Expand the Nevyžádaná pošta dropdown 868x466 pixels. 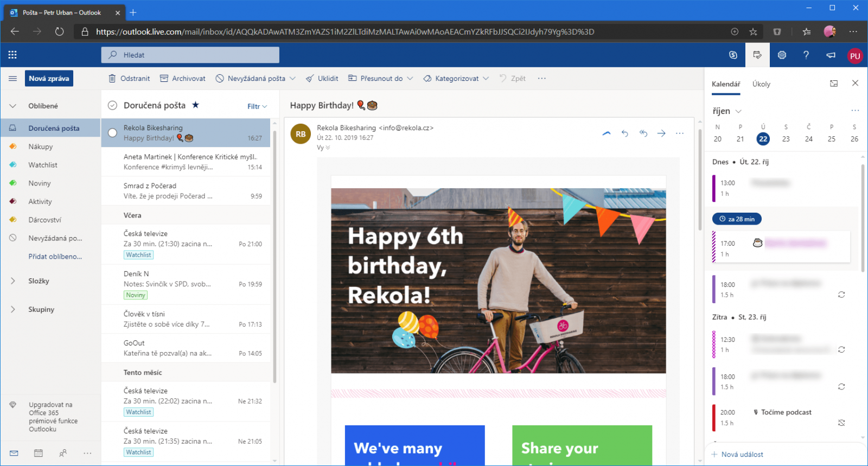pyautogui.click(x=292, y=79)
